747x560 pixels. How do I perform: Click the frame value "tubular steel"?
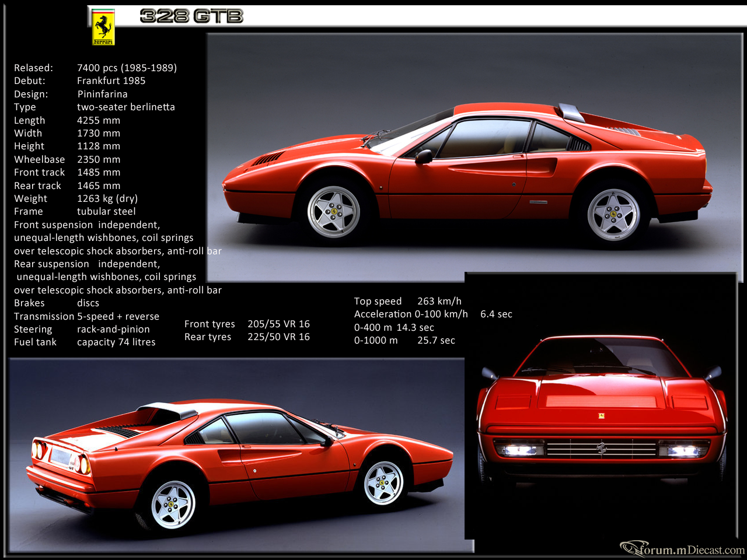(106, 211)
